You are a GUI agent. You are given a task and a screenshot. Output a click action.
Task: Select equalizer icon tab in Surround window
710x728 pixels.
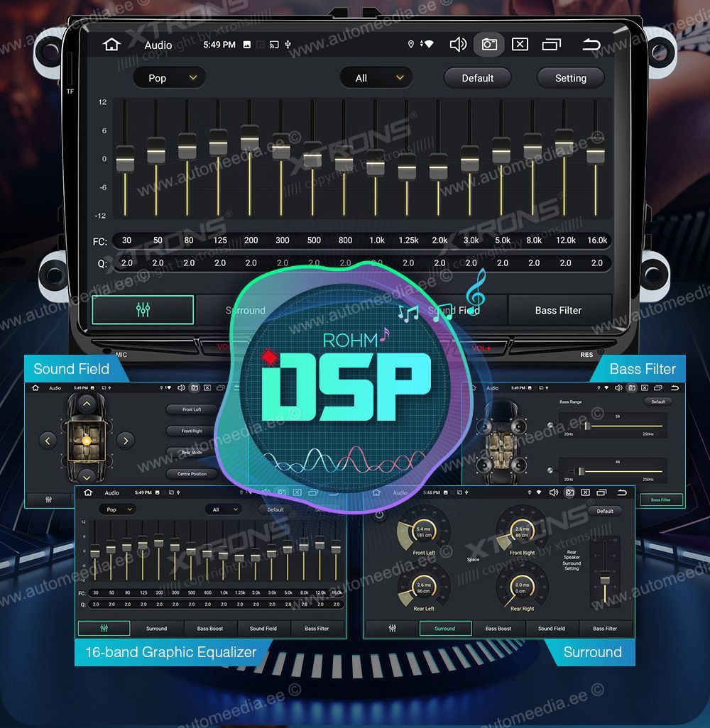(x=393, y=628)
